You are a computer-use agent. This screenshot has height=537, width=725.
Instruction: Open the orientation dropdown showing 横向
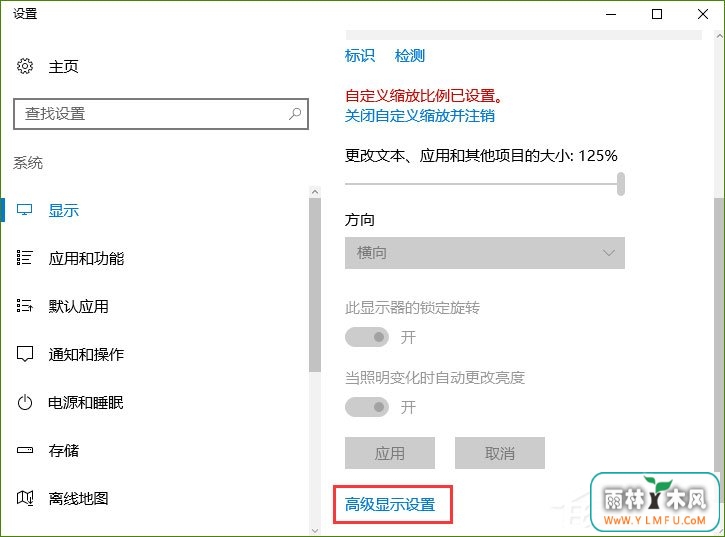pos(485,253)
